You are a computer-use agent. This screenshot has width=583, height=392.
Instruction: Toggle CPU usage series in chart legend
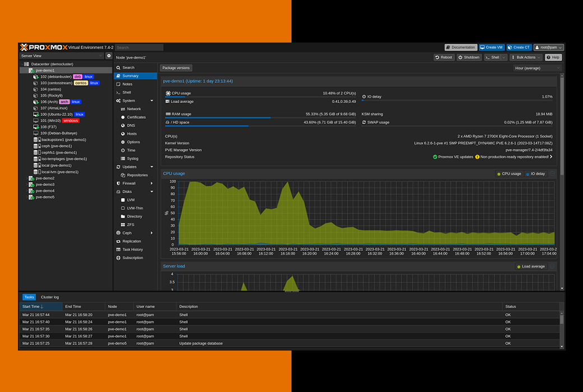(509, 174)
